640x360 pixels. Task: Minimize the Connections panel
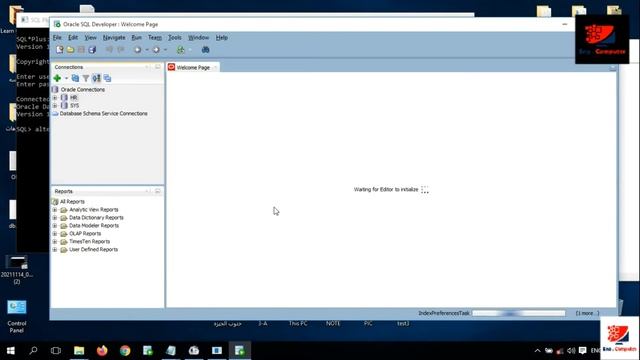[x=158, y=67]
